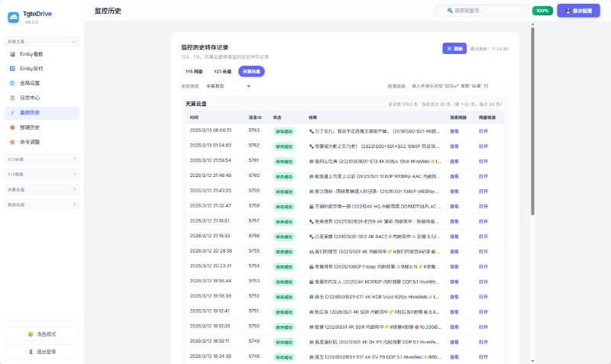Open 整理历史 page
Image resolution: width=611 pixels, height=364 pixels.
pyautogui.click(x=42, y=127)
